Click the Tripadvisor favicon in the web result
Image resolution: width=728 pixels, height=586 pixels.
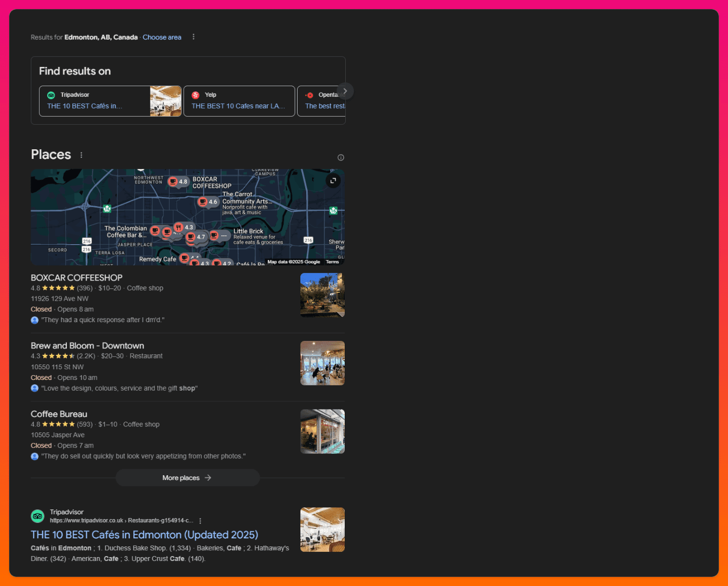pos(37,516)
